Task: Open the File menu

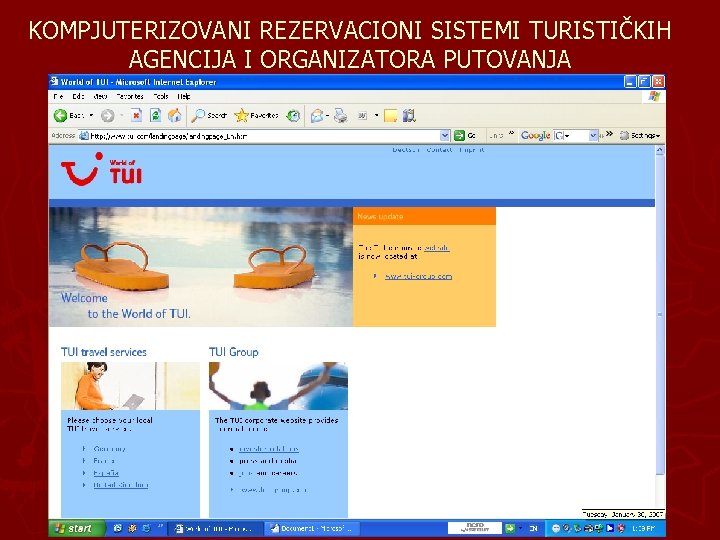Action: pos(58,96)
